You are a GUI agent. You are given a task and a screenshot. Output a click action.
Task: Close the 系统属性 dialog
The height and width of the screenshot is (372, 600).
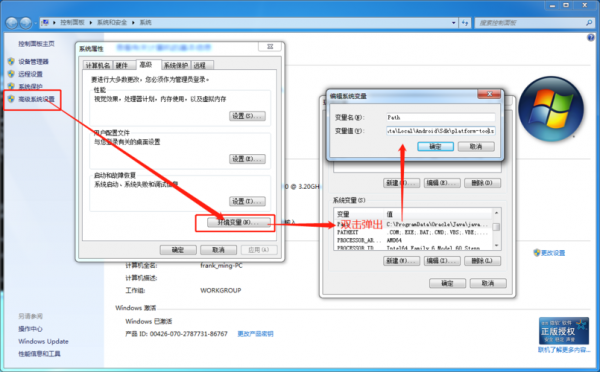(270, 46)
